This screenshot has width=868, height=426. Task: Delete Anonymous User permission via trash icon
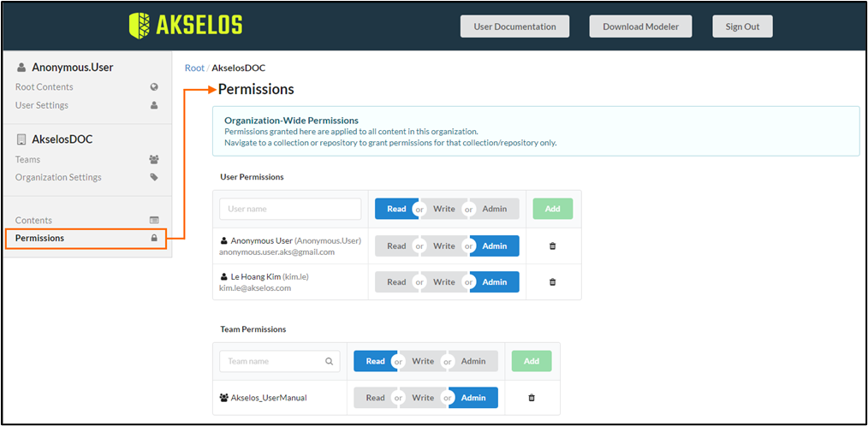552,246
